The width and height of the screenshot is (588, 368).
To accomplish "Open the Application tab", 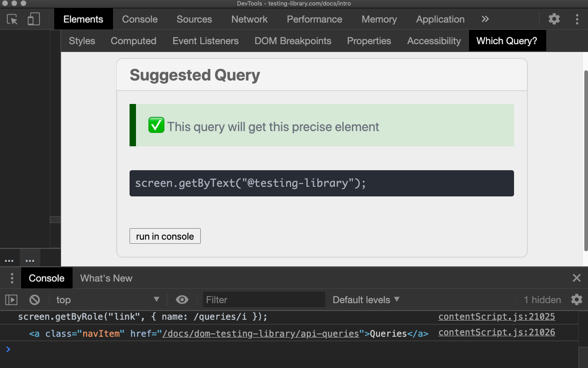I will pos(440,19).
